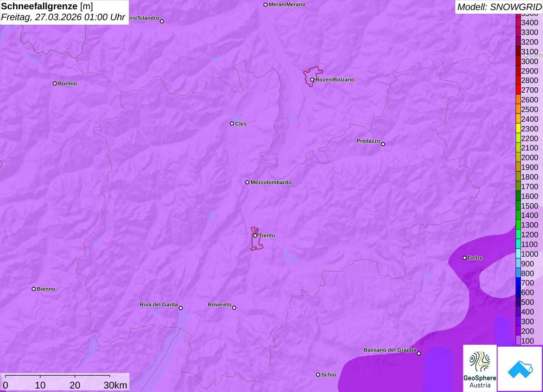
Task: Click the legend value '3200'
Action: point(529,42)
